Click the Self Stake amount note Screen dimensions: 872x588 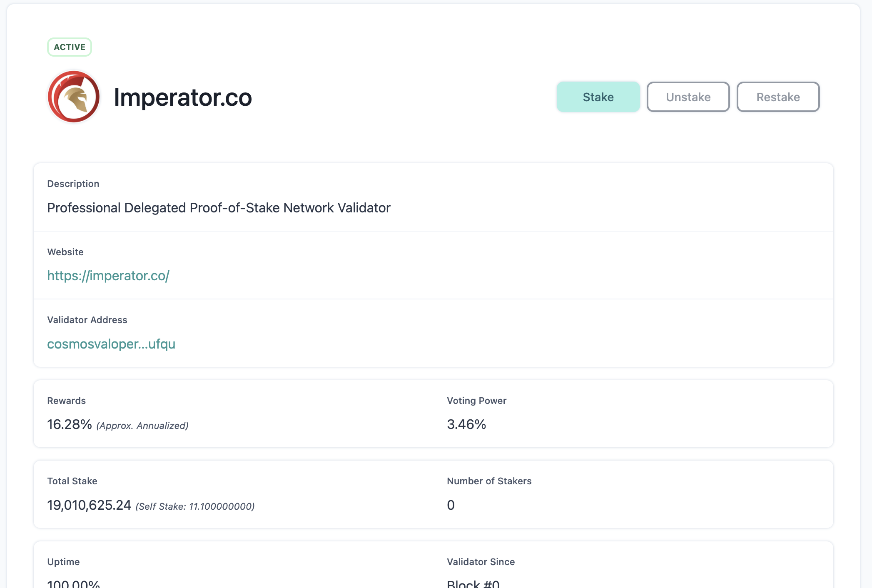pyautogui.click(x=195, y=506)
